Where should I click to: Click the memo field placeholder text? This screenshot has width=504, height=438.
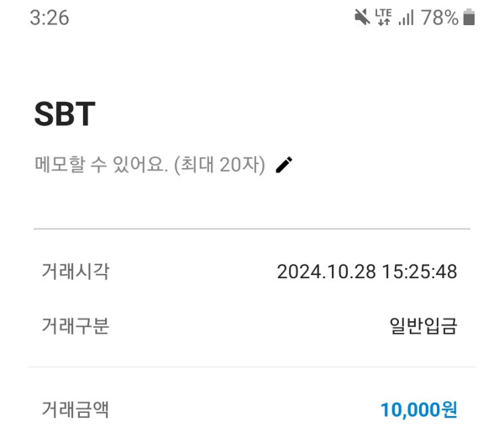tap(150, 165)
